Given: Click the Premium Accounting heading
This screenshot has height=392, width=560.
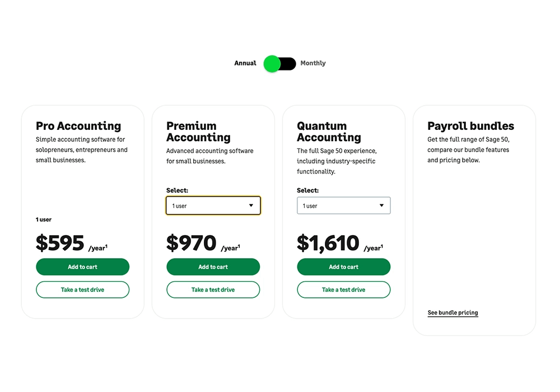Looking at the screenshot, I should 198,132.
